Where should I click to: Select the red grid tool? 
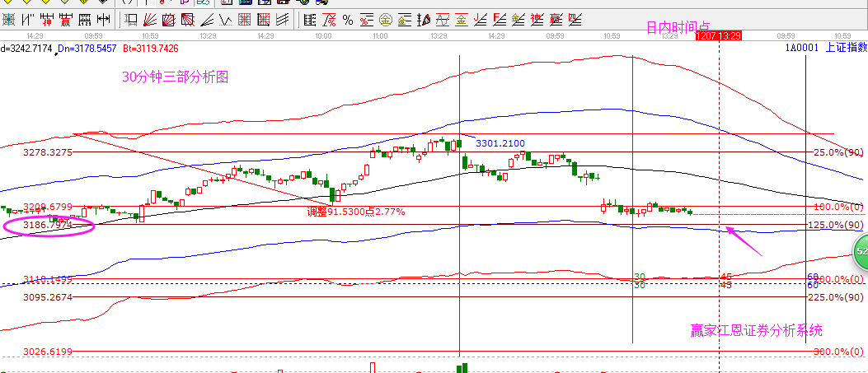click(244, 21)
